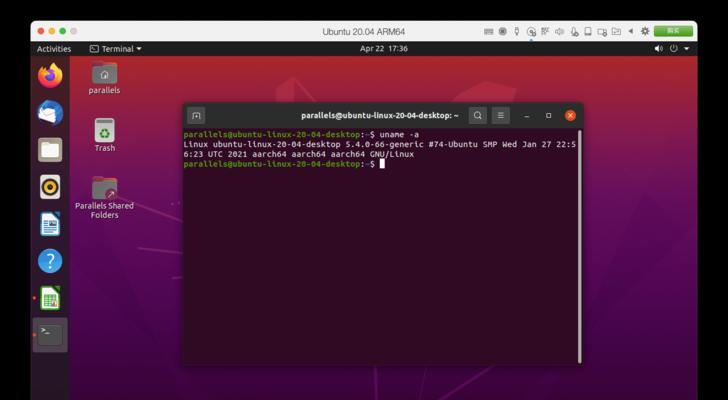The height and width of the screenshot is (400, 728).
Task: Click the Terminal title bar text
Action: tap(380, 116)
